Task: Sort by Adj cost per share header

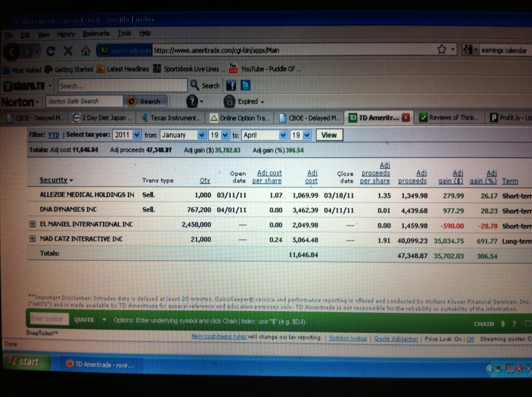Action: (267, 177)
